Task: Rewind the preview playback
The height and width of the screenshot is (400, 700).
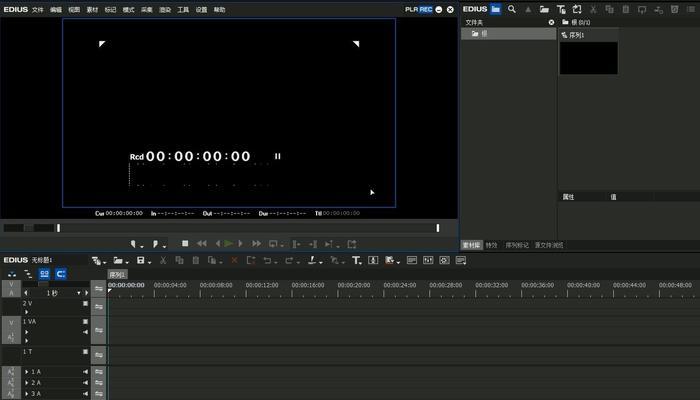Action: point(202,243)
